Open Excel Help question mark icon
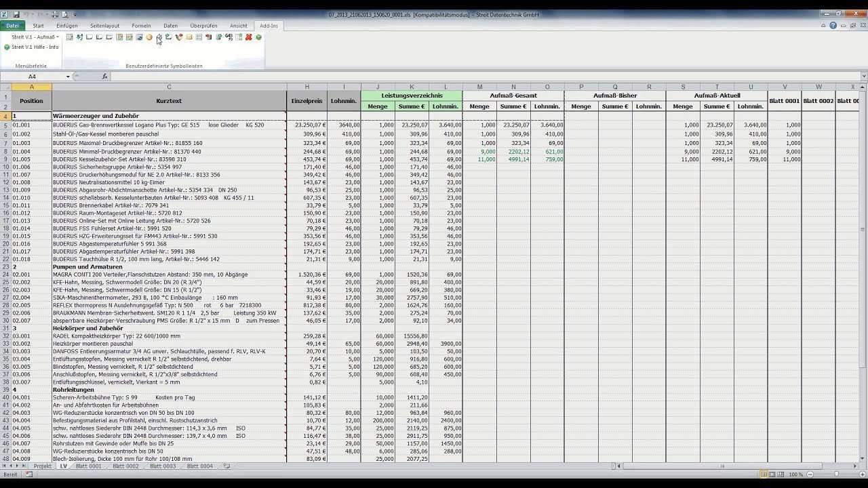Screen dimensions: 868x488 [x=833, y=26]
